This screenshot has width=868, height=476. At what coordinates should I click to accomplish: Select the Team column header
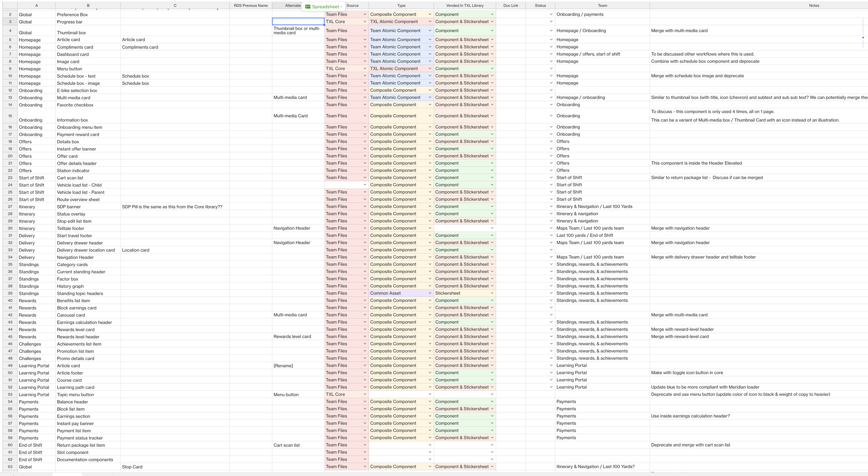602,6
